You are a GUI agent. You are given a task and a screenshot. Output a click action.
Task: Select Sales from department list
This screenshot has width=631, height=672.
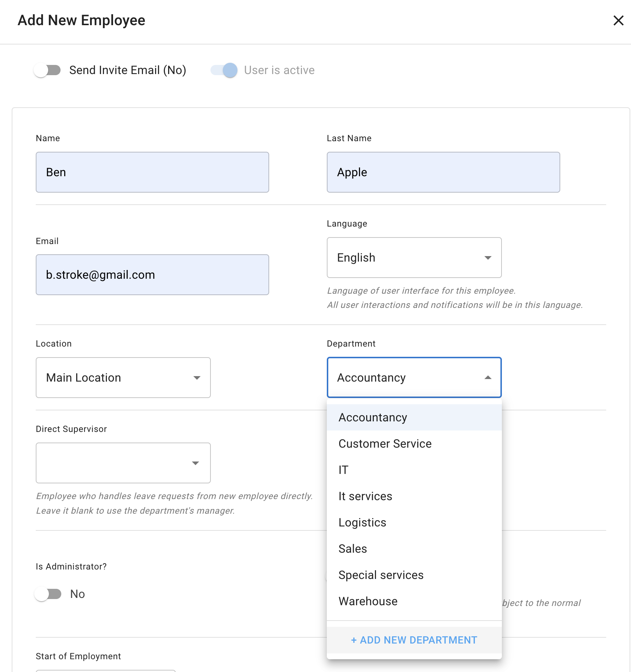[x=353, y=549]
